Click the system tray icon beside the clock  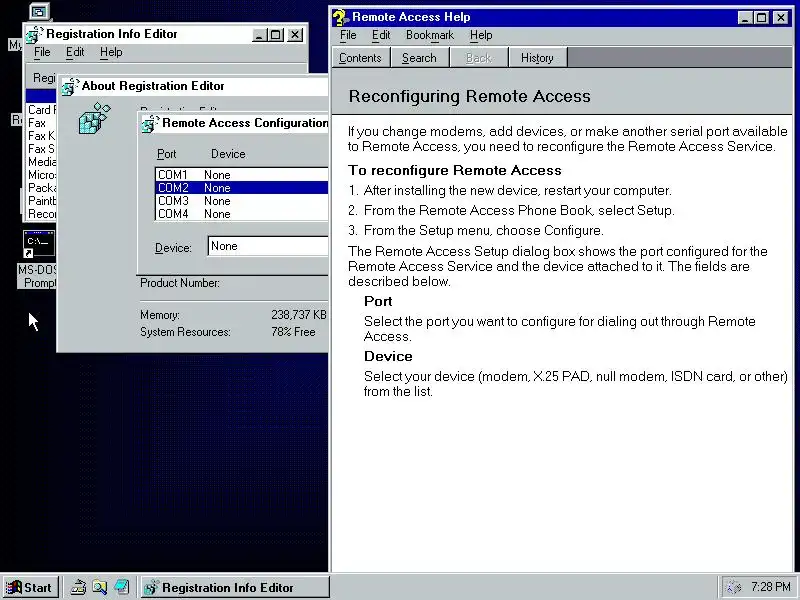(733, 588)
